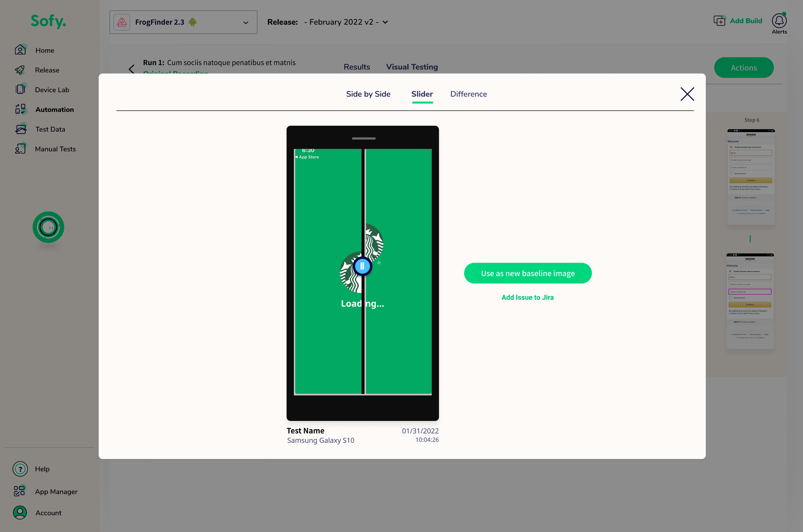
Task: Switch to Side by Side tab
Action: point(368,94)
